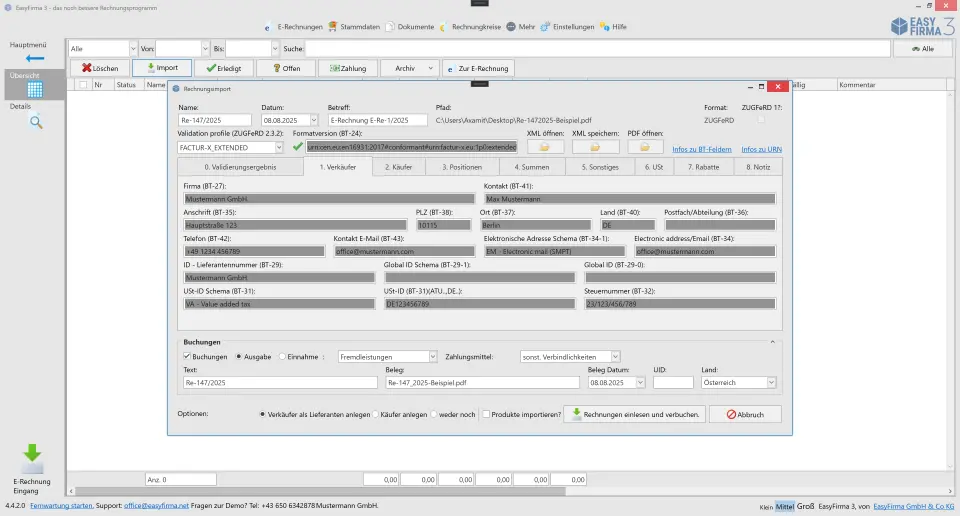Switch to the 6. USt tab

click(x=654, y=166)
